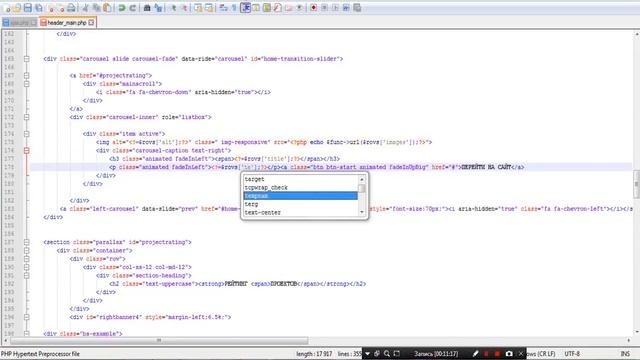The width and height of the screenshot is (640, 360).
Task: Collapse the fold at line 174 item active
Action: click(27, 134)
